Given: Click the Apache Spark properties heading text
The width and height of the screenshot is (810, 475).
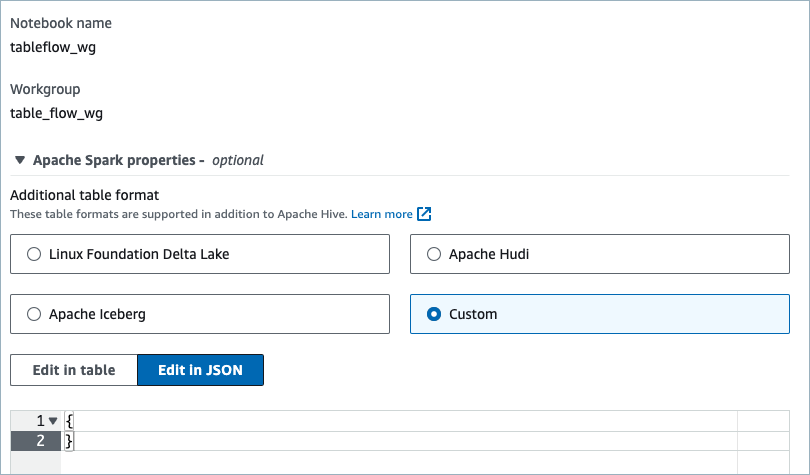Looking at the screenshot, I should coord(118,160).
